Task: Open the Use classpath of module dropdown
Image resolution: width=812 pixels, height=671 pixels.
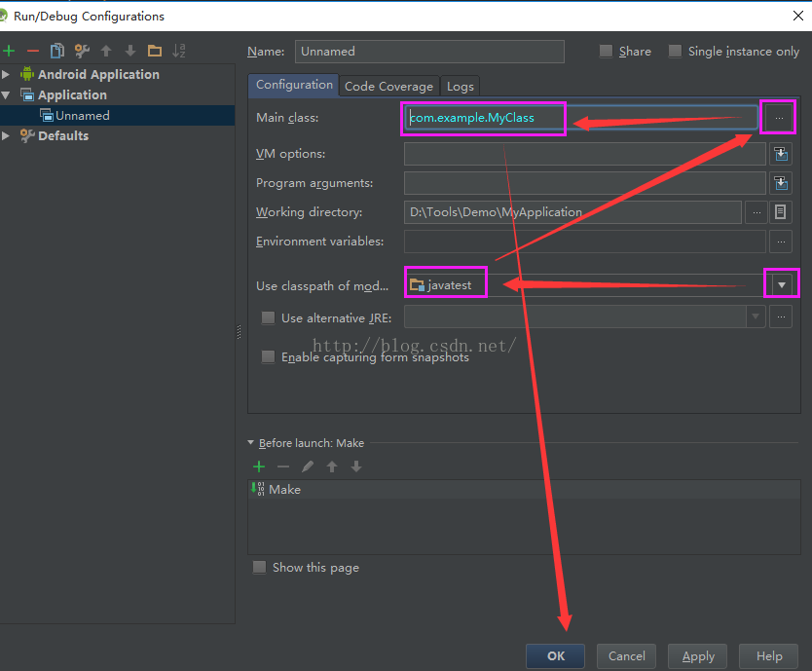Action: click(781, 284)
